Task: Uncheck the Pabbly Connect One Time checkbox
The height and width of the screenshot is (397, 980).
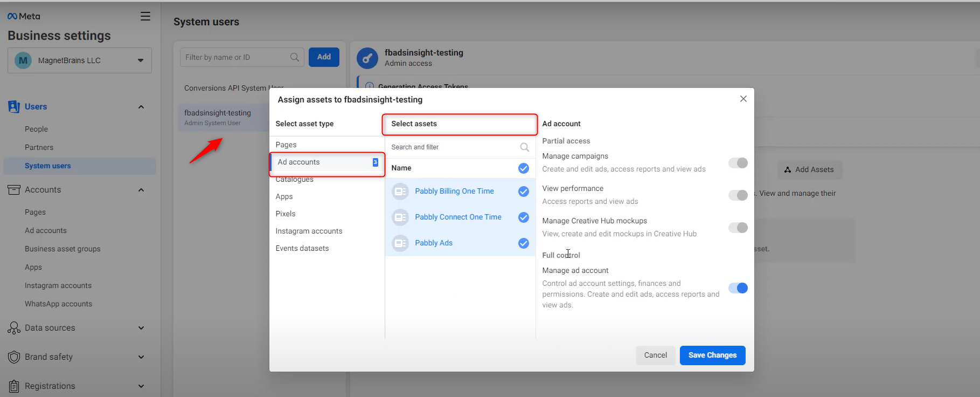Action: [523, 217]
